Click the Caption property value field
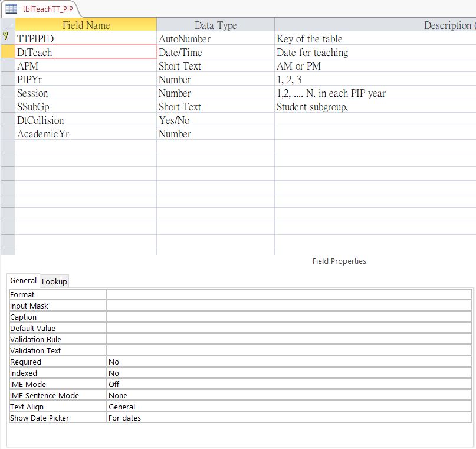Image resolution: width=476 pixels, height=449 pixels. [289, 317]
